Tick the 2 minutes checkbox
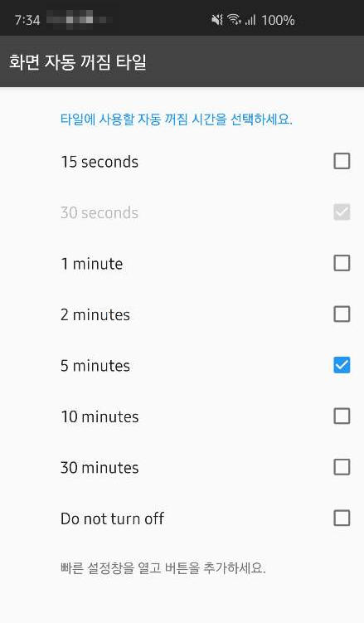Screen dimensions: 364x623 342,314
